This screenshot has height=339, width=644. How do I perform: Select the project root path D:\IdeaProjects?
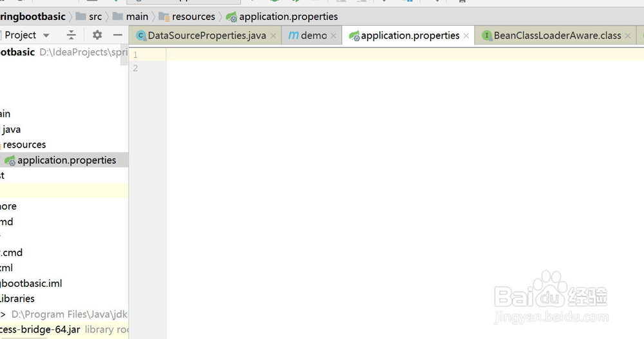[84, 52]
